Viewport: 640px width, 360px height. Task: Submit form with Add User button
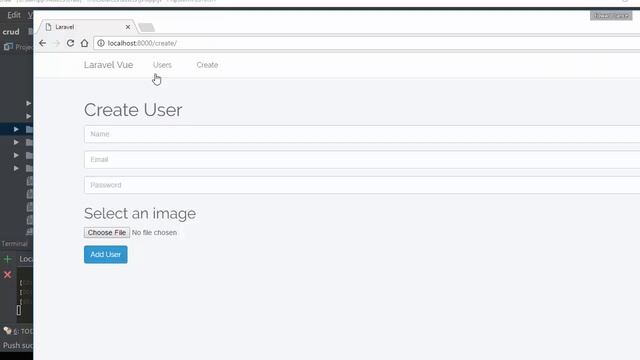point(106,254)
